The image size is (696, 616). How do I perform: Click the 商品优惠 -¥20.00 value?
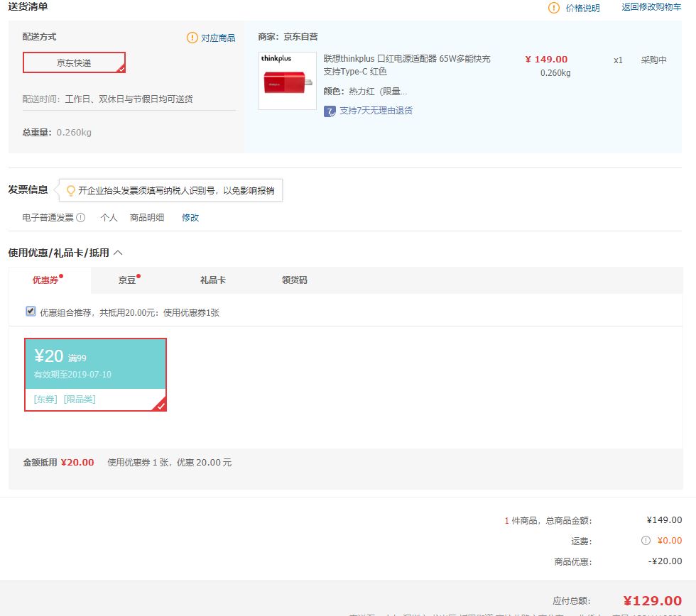665,561
